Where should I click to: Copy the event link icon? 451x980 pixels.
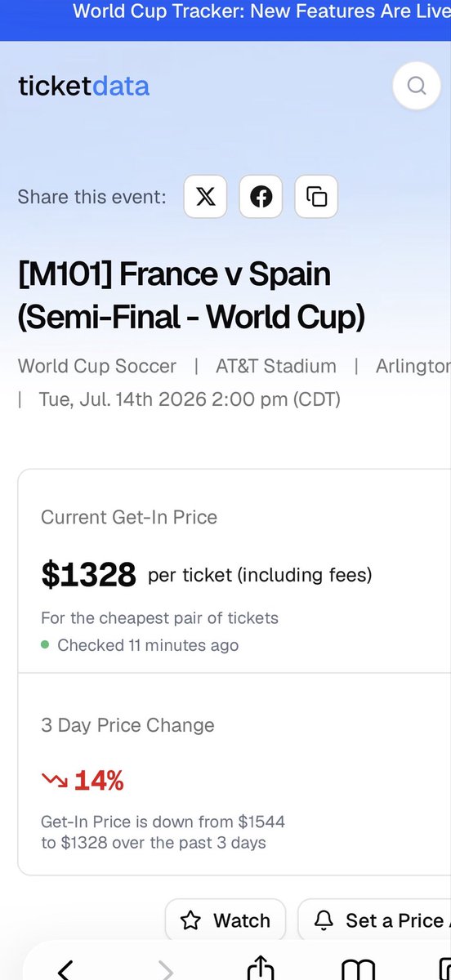point(316,197)
